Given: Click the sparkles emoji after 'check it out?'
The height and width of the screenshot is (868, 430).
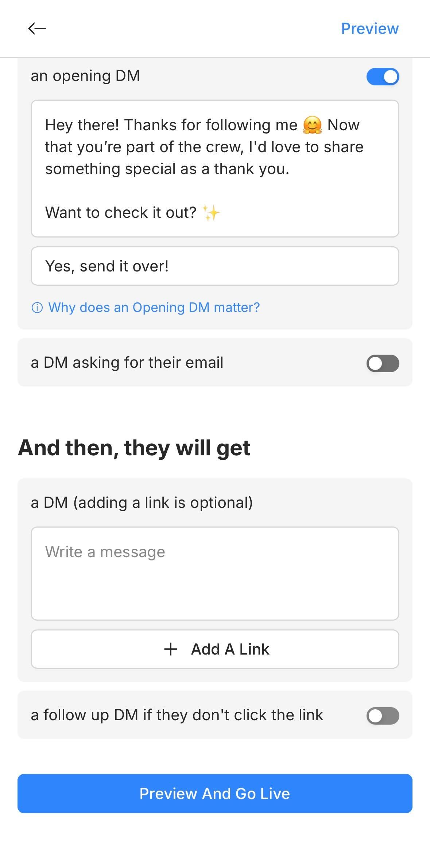Looking at the screenshot, I should (x=211, y=213).
